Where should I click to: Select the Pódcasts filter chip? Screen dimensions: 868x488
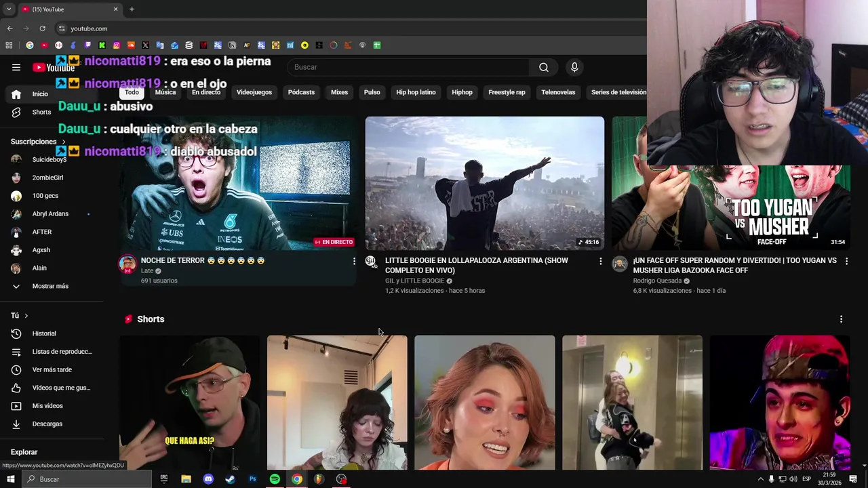coord(301,92)
